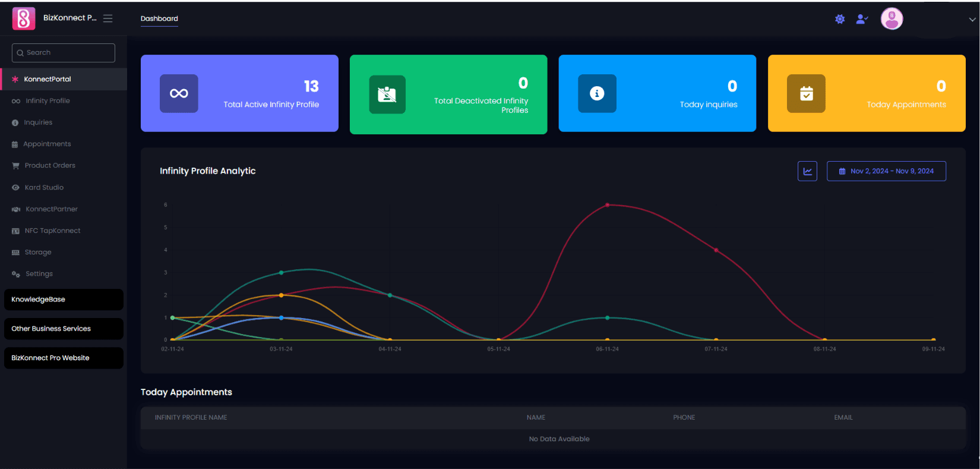Click the No Data Available message
Screen dimensions: 980x469
pyautogui.click(x=559, y=439)
